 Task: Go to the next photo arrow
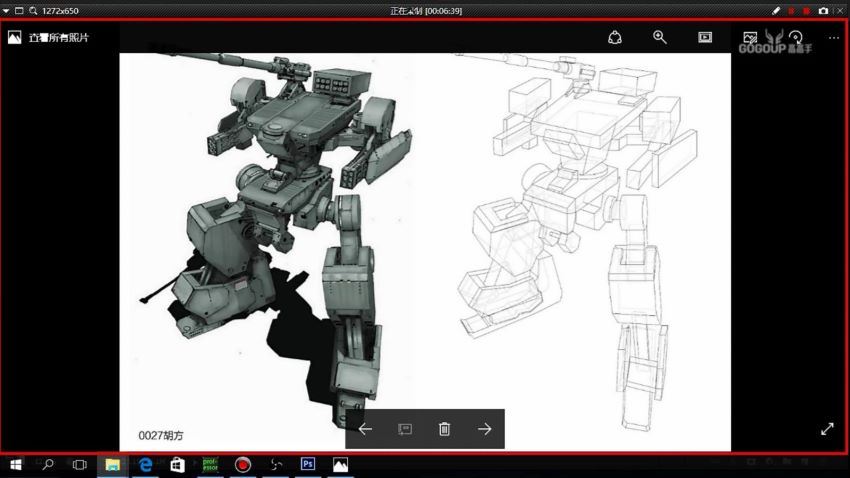(x=485, y=429)
